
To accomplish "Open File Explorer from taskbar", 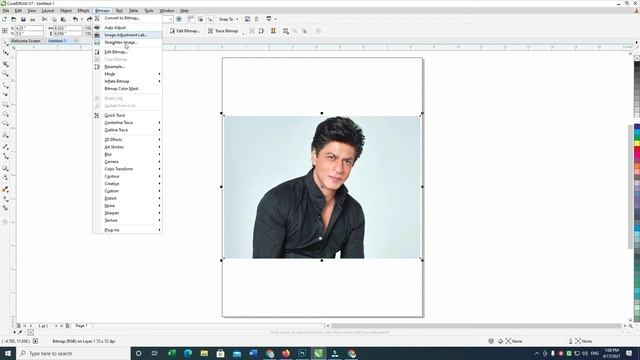I will point(204,353).
